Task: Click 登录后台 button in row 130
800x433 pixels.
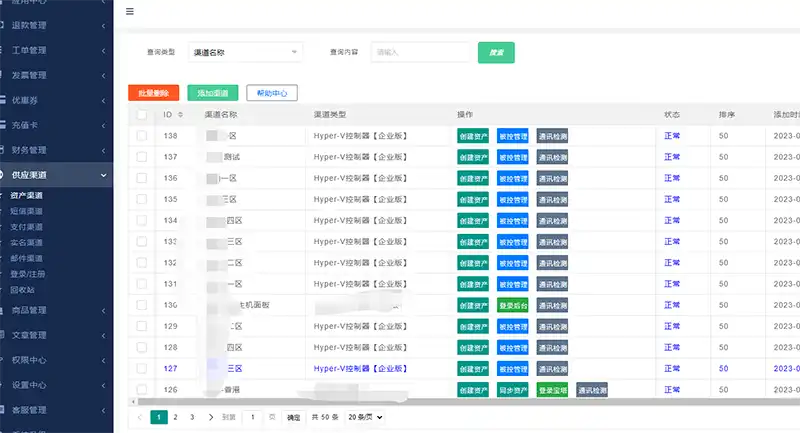Action: (x=513, y=305)
